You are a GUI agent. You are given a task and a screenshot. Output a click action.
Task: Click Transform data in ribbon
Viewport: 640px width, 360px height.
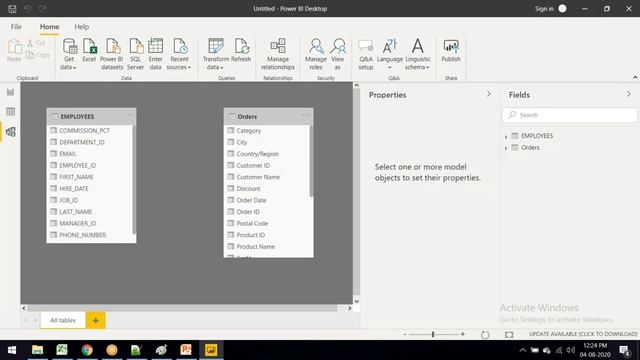pyautogui.click(x=216, y=55)
